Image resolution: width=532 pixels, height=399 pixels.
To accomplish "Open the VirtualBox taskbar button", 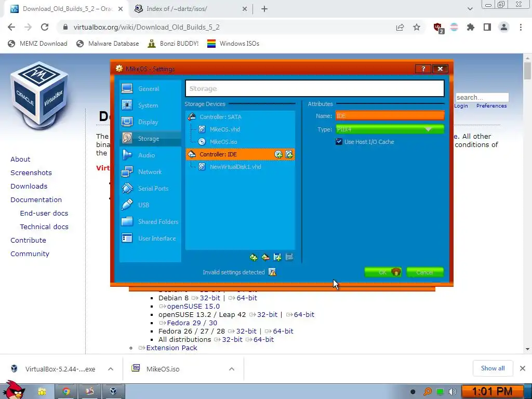I will coord(113,392).
